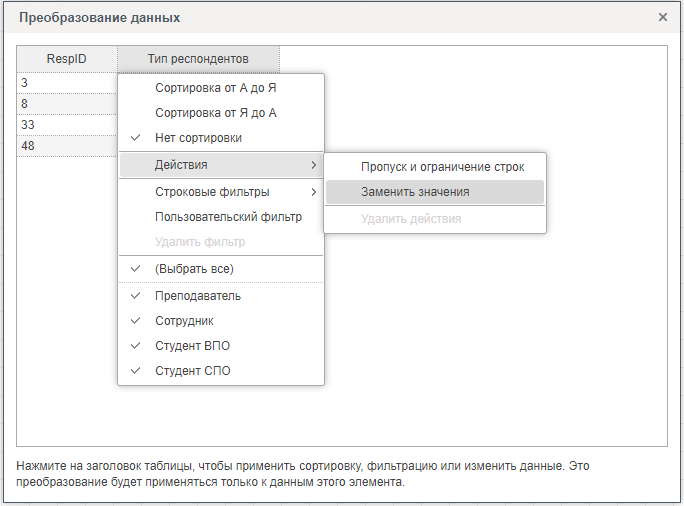Close the Преобразование данных dialog
This screenshot has width=684, height=506.
tap(662, 17)
